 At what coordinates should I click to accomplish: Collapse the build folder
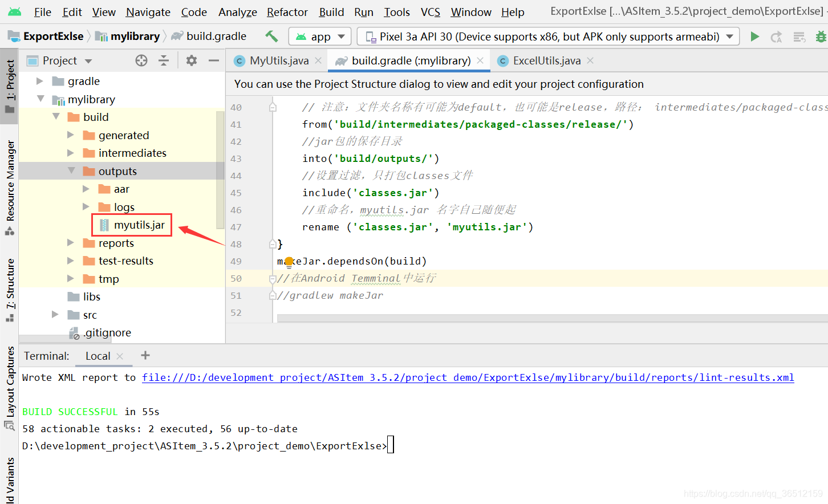point(56,116)
